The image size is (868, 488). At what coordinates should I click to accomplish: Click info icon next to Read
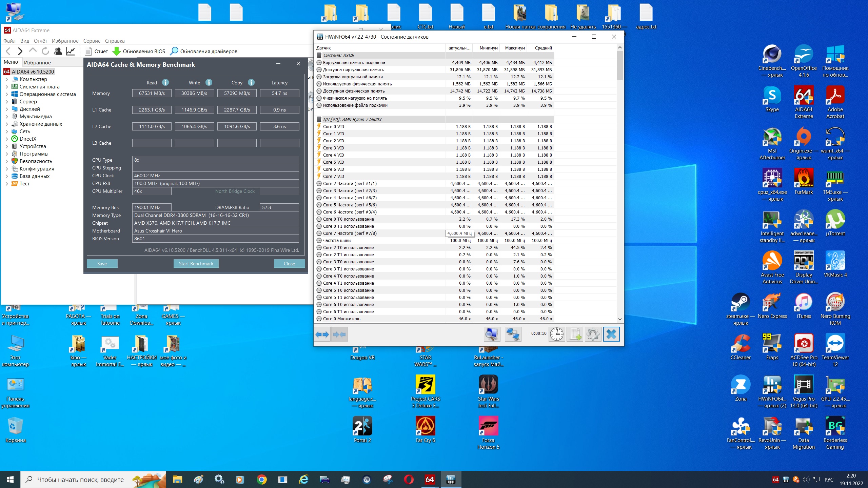coord(165,82)
